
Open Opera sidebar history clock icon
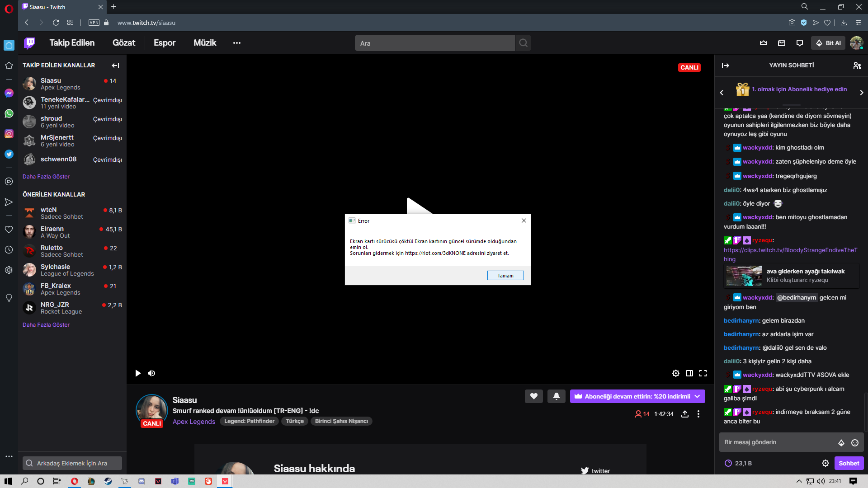pos(9,250)
